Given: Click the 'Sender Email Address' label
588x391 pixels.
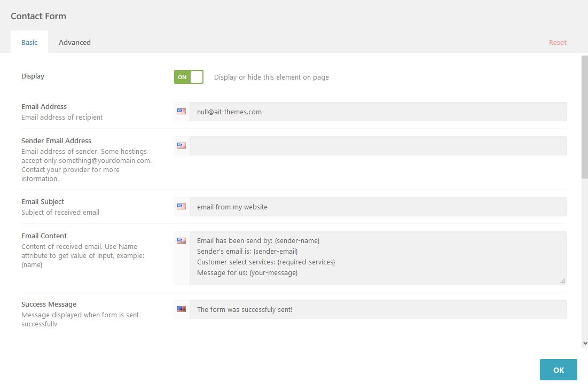Looking at the screenshot, I should pyautogui.click(x=56, y=140).
